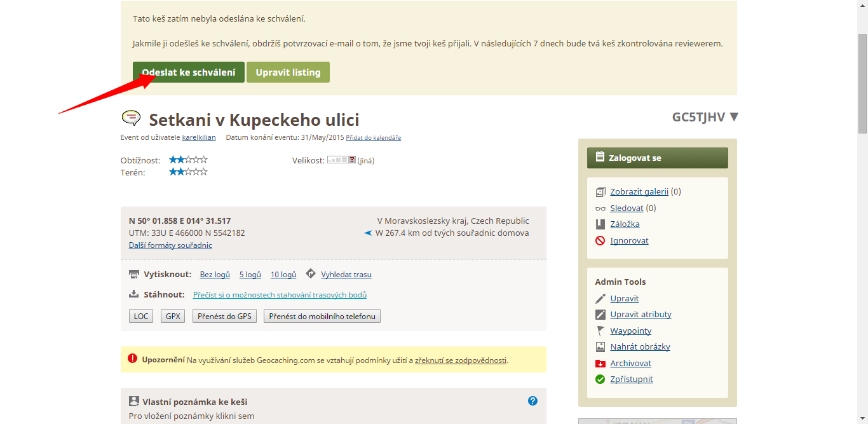Click the red archive icon
This screenshot has height=424, width=868.
coord(600,364)
